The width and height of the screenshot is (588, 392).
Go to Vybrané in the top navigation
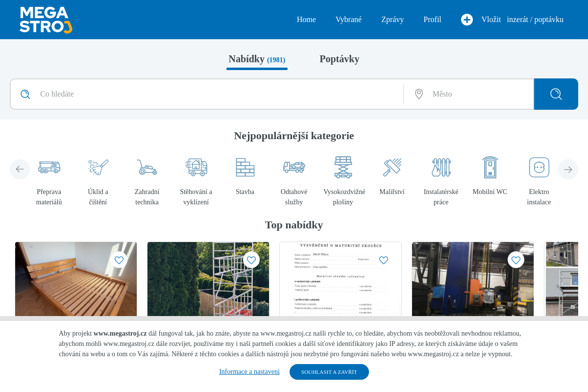tap(348, 20)
